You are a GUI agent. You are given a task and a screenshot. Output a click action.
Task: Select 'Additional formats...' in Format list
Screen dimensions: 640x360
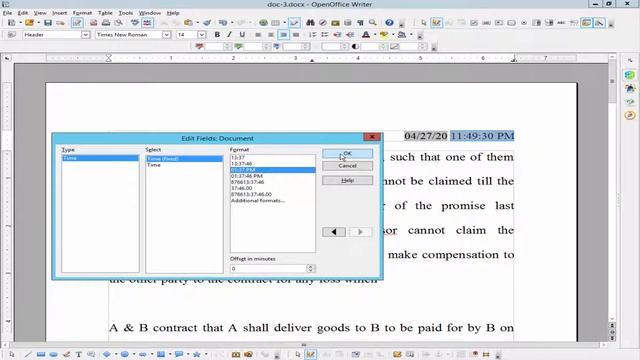(x=258, y=200)
